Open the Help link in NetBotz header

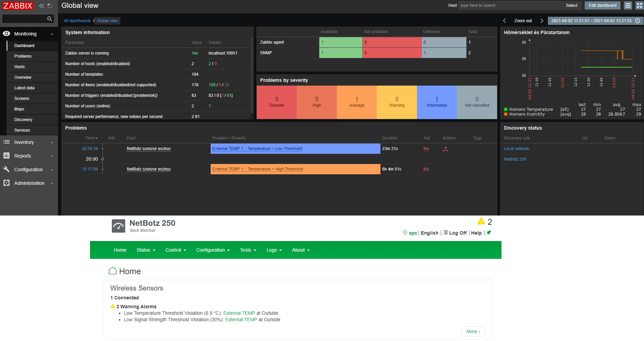click(476, 233)
